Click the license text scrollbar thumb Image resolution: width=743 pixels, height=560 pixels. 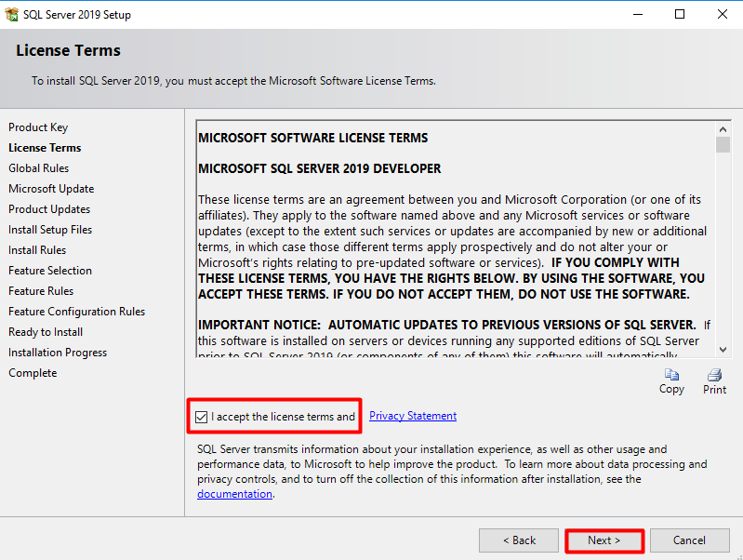[723, 144]
